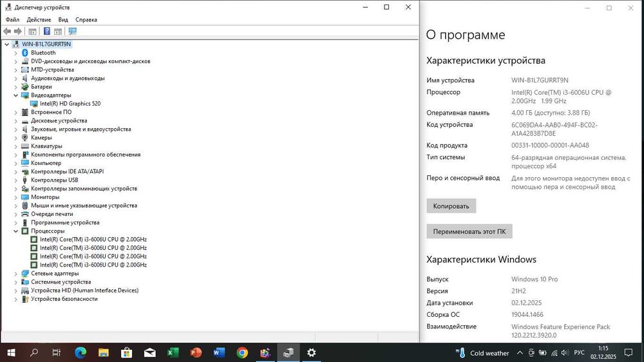Select Звуковые, игровые и видеоустройства row

[x=81, y=129]
